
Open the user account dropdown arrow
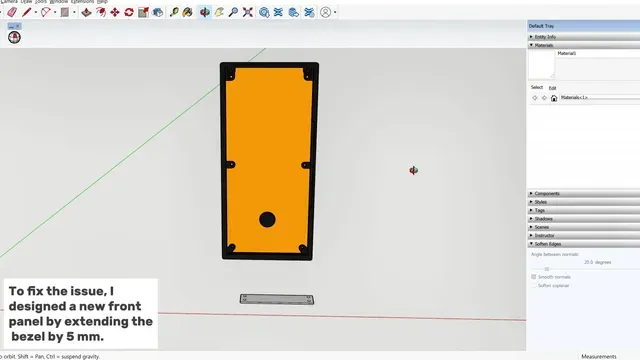pos(335,12)
